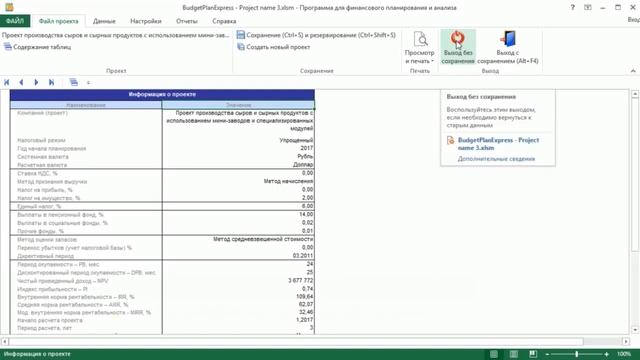Click the vertical scrollbar up arrow
640x360 pixels.
[x=635, y=94]
